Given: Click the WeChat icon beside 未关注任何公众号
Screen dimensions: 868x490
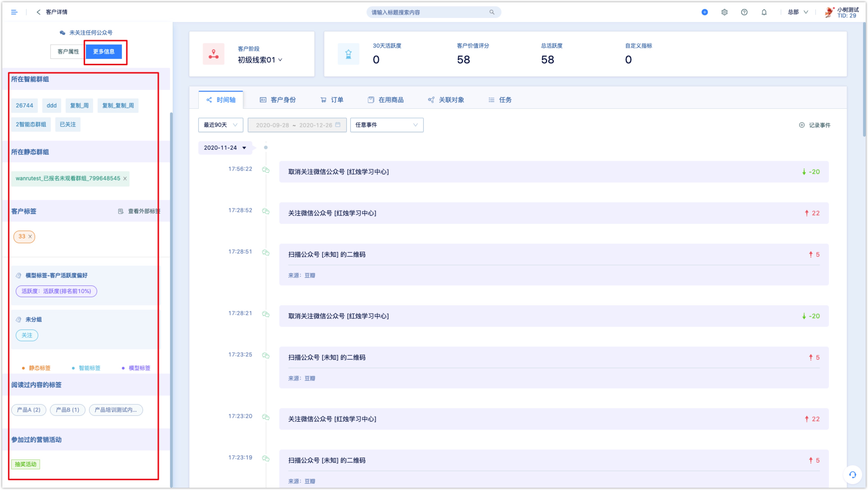Looking at the screenshot, I should point(62,33).
